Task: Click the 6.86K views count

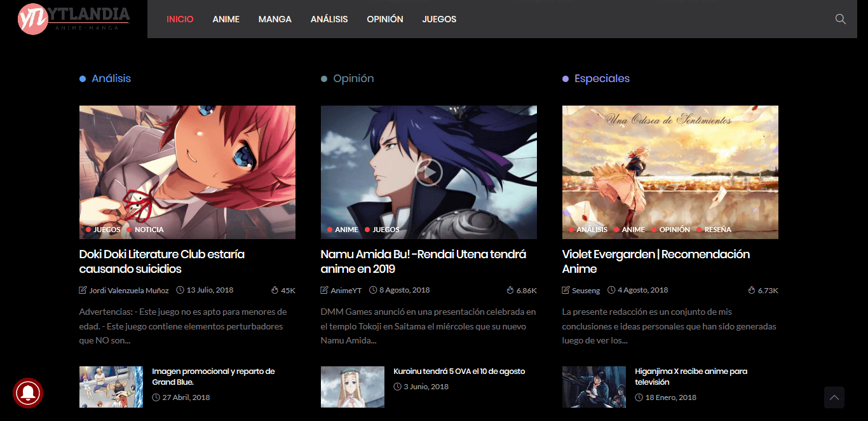Action: tap(527, 290)
